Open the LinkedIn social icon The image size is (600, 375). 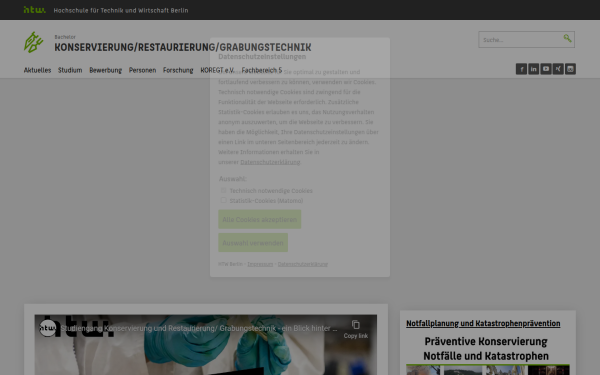[533, 69]
